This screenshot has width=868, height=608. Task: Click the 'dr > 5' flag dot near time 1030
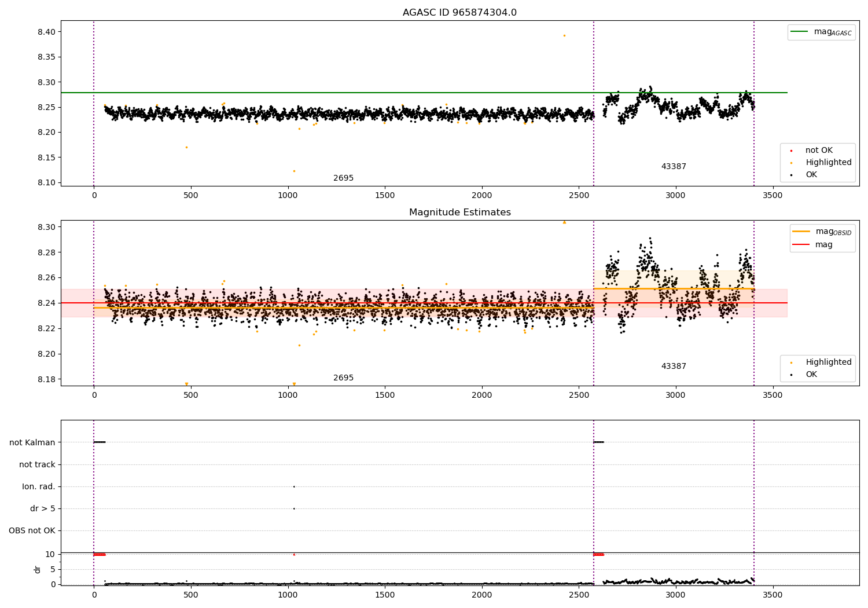(x=294, y=508)
